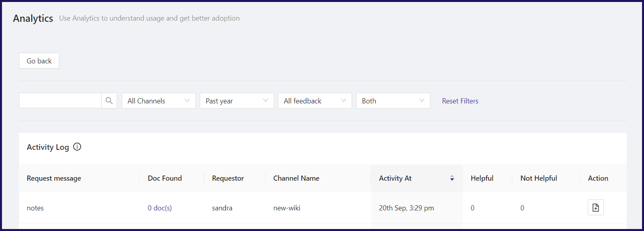Screen dimensions: 644x231
Task: Click the Request message column header
Action: 54,178
